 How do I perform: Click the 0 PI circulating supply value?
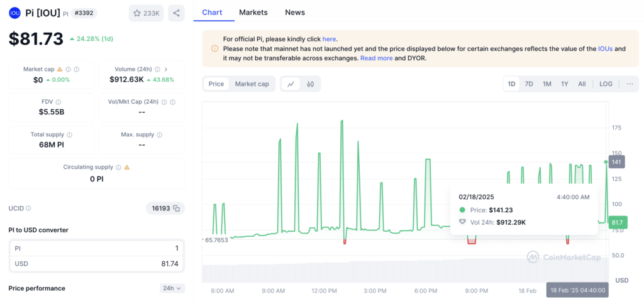(97, 179)
